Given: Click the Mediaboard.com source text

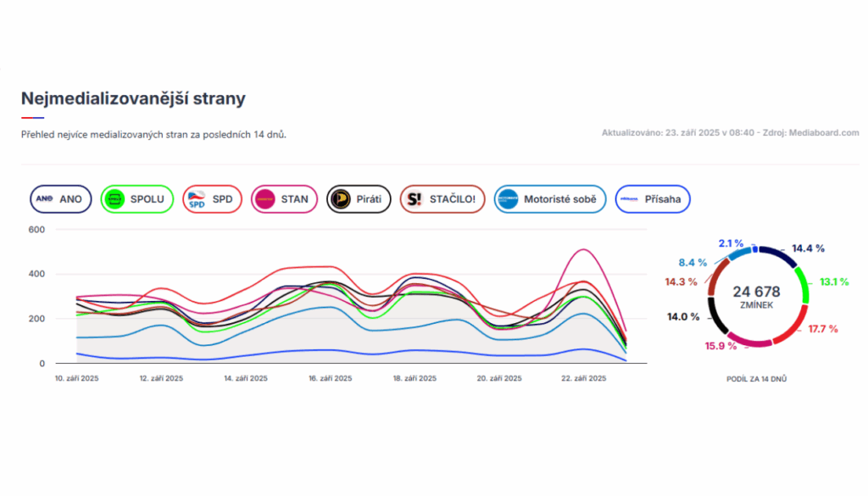Looking at the screenshot, I should coord(822,133).
